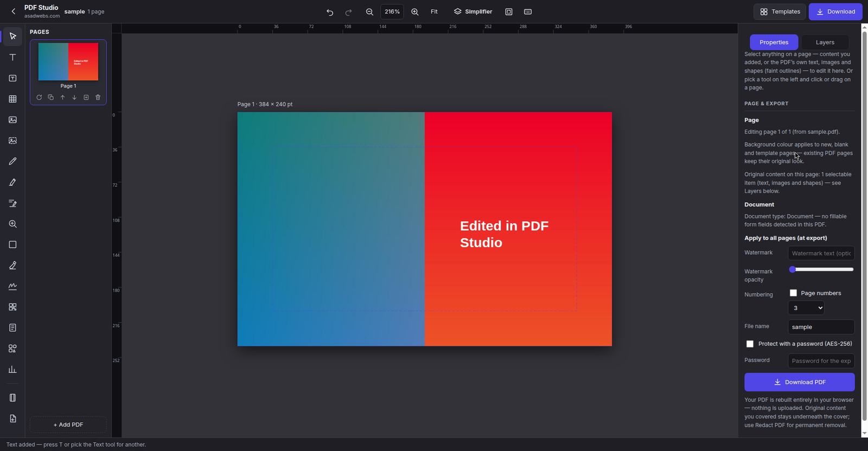Click the Watermark text input field
This screenshot has height=451, width=868.
click(821, 253)
